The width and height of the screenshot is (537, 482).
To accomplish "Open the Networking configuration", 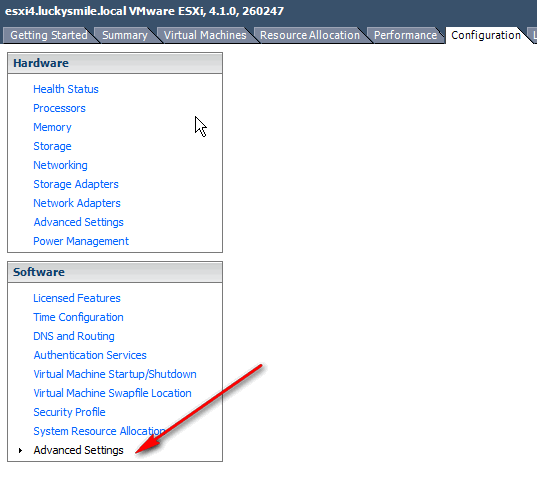I will (60, 165).
